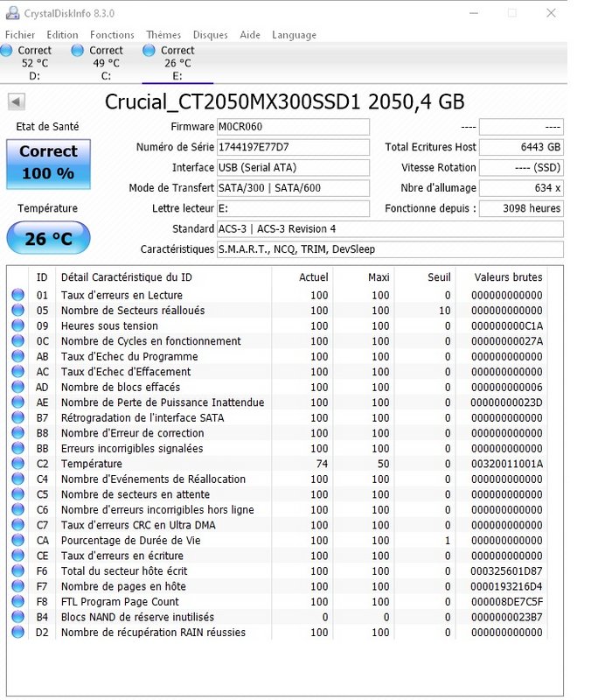
Task: Click status orb for Nombre de Secteurs réalloués
Action: point(17,311)
